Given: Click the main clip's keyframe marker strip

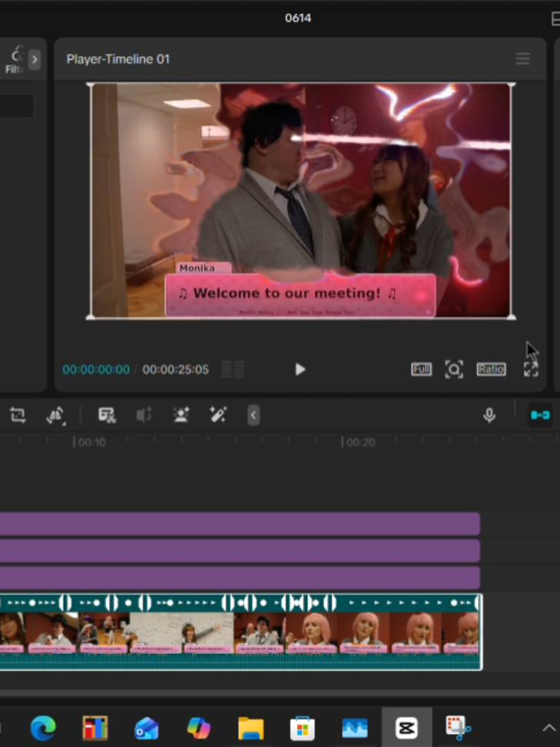Looking at the screenshot, I should pyautogui.click(x=240, y=603).
